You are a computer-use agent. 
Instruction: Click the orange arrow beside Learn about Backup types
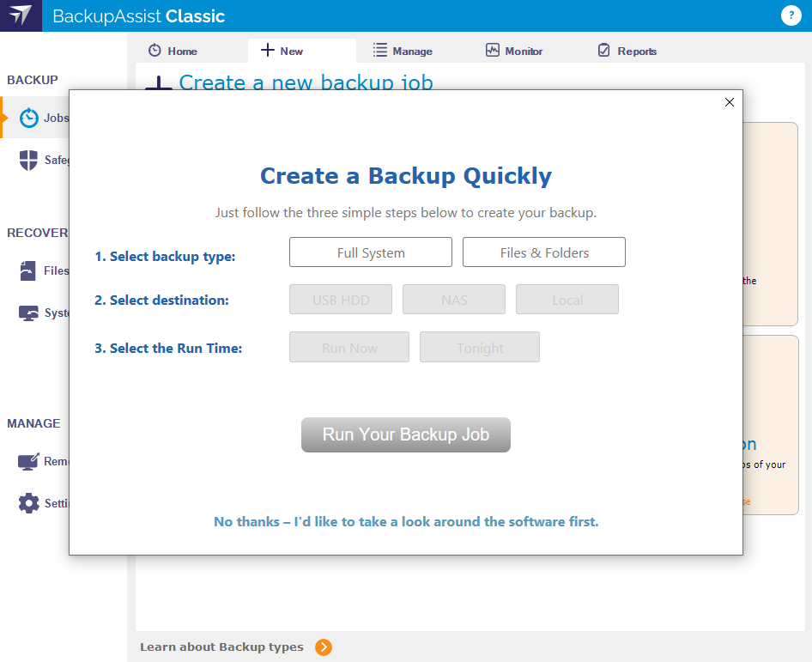(324, 647)
